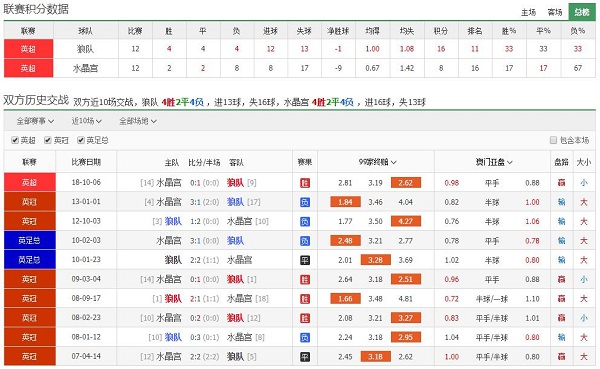
Task: Click the 盘路 输 mark in 13-01-01 row
Action: point(561,202)
